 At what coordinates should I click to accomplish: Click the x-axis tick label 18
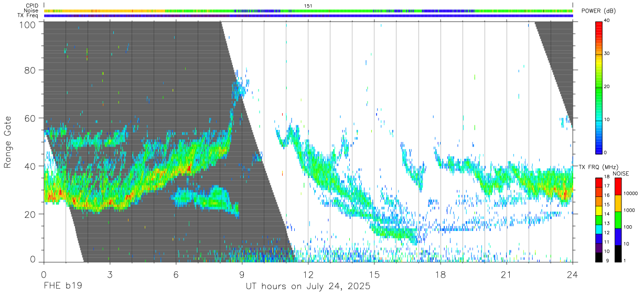tap(441, 274)
